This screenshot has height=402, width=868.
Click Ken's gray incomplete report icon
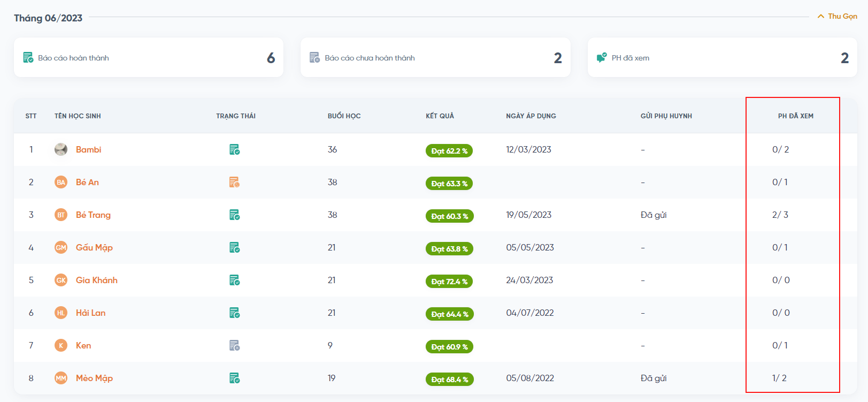[x=234, y=346]
